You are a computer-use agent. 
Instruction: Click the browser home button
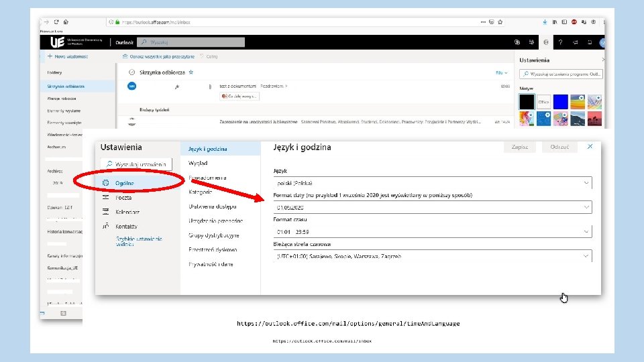coord(66,21)
